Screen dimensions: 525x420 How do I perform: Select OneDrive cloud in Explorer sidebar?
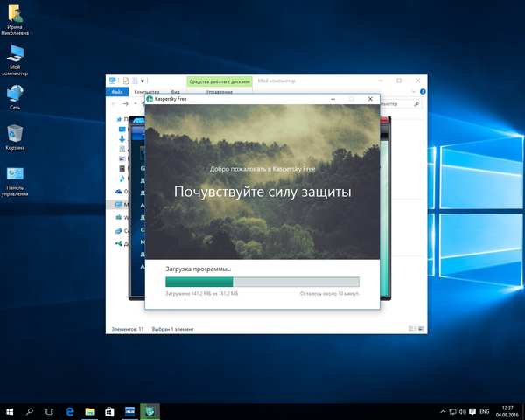119,192
